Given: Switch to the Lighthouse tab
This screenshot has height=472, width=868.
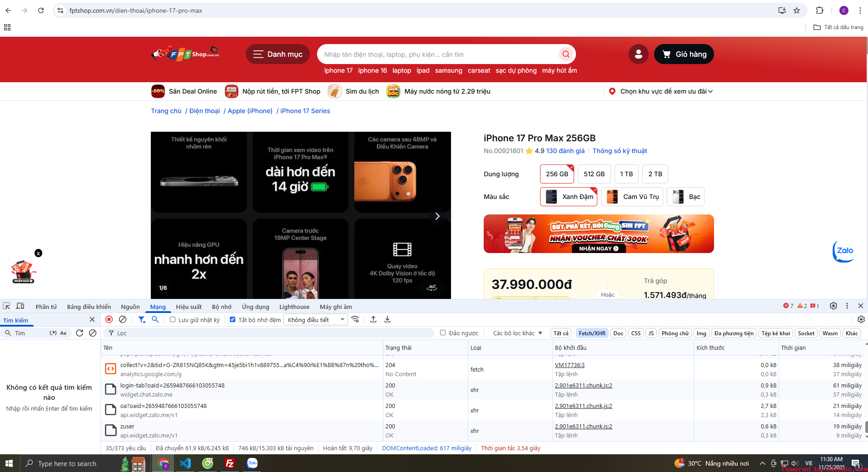Looking at the screenshot, I should click(294, 307).
